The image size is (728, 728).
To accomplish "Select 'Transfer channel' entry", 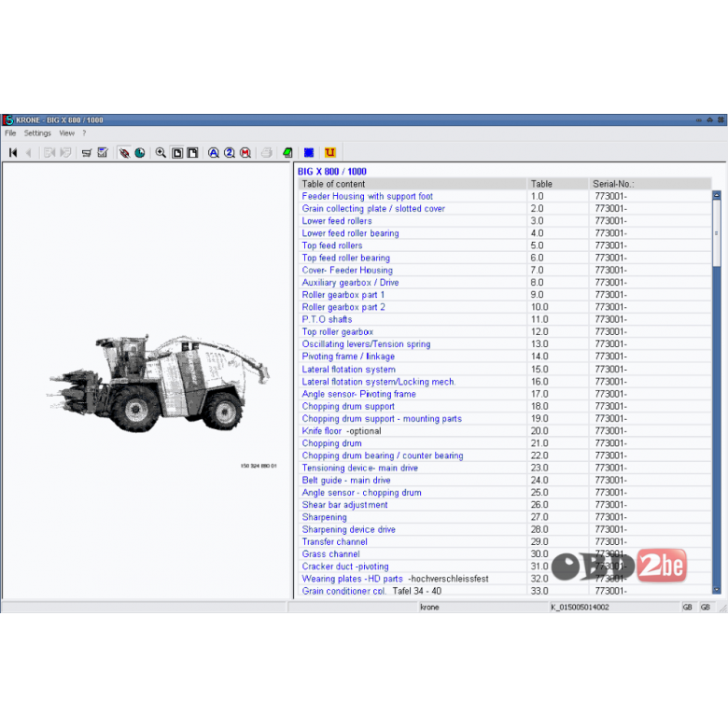I will tap(334, 541).
